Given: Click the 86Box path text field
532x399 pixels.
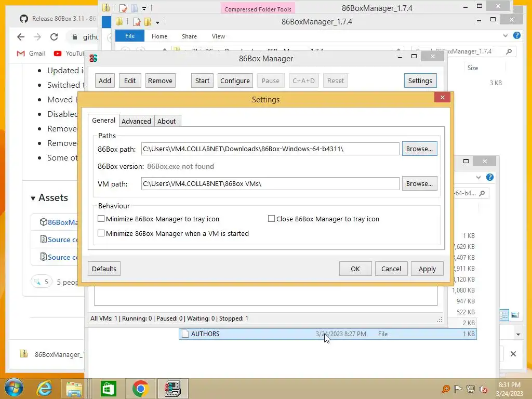Looking at the screenshot, I should [x=270, y=149].
